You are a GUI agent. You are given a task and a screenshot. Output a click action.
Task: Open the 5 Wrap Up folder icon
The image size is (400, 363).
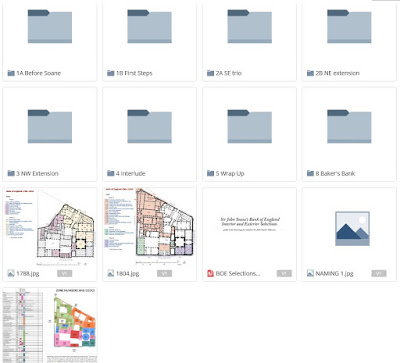[x=250, y=126]
